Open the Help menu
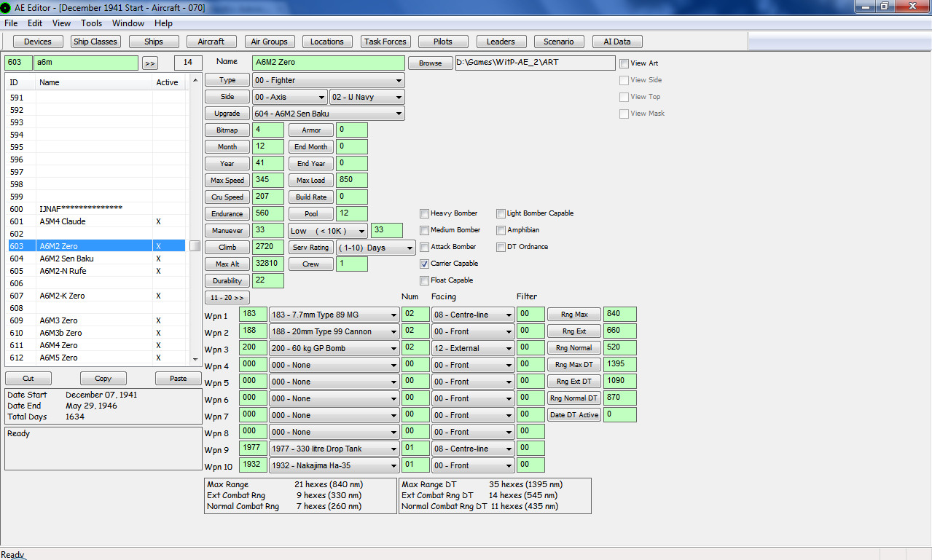The image size is (932, 560). tap(163, 23)
